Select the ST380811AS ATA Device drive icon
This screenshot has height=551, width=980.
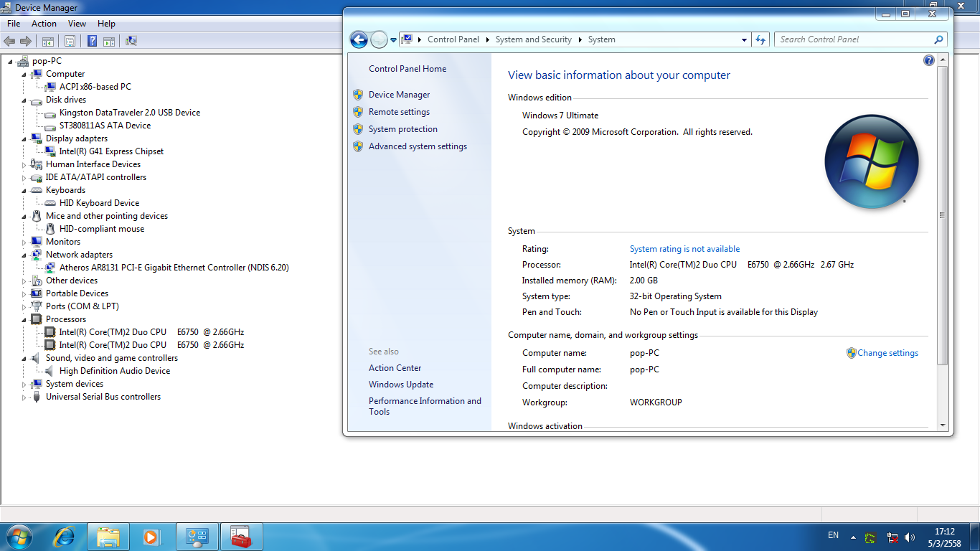(x=50, y=126)
